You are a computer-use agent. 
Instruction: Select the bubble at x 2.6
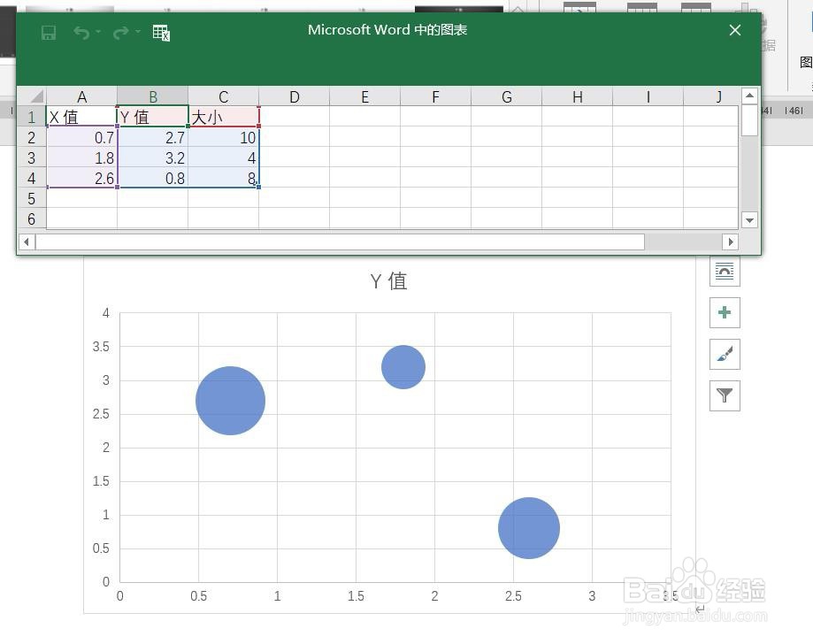pyautogui.click(x=529, y=528)
